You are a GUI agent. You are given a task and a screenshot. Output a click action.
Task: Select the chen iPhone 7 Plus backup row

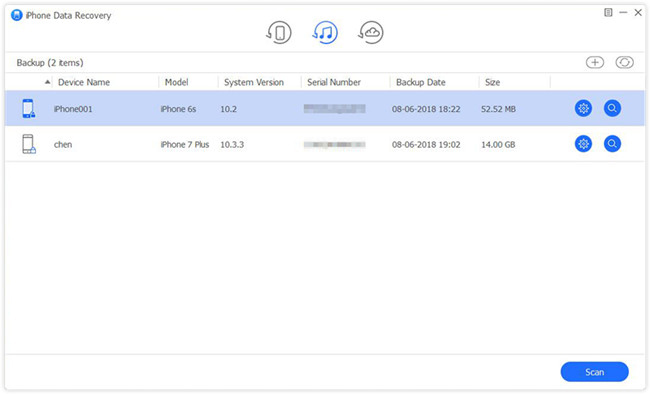pos(325,144)
